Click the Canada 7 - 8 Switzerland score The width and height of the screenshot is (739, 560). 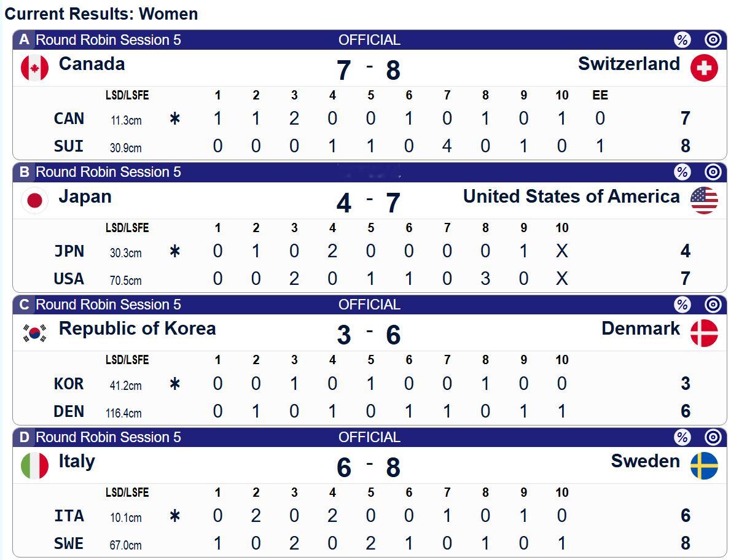[x=369, y=69]
